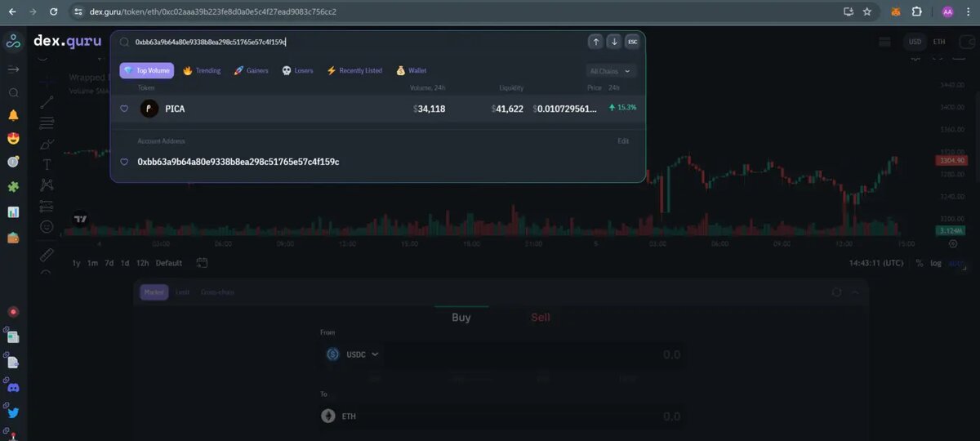This screenshot has width=980, height=441.
Task: Open the bar chart icon in sidebar
Action: click(13, 212)
